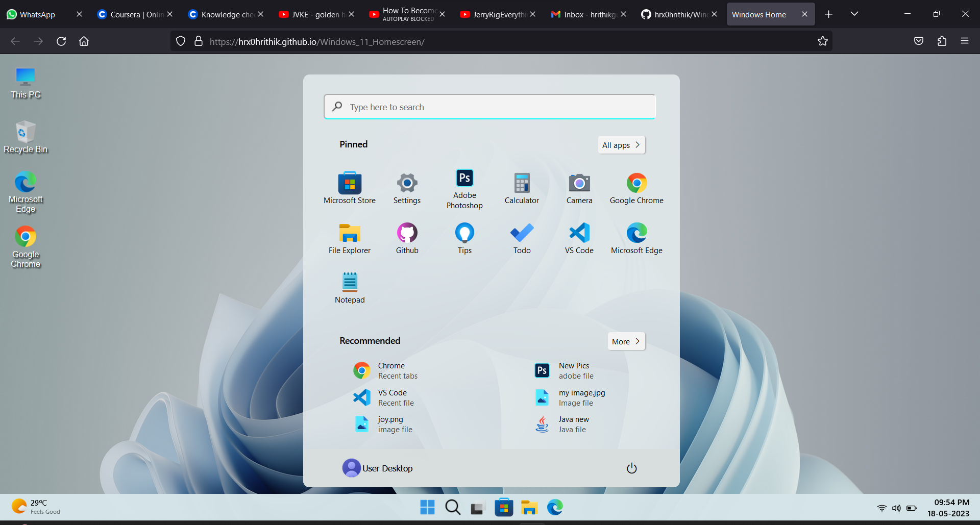Click the power button in Start menu
Image resolution: width=980 pixels, height=525 pixels.
click(631, 468)
